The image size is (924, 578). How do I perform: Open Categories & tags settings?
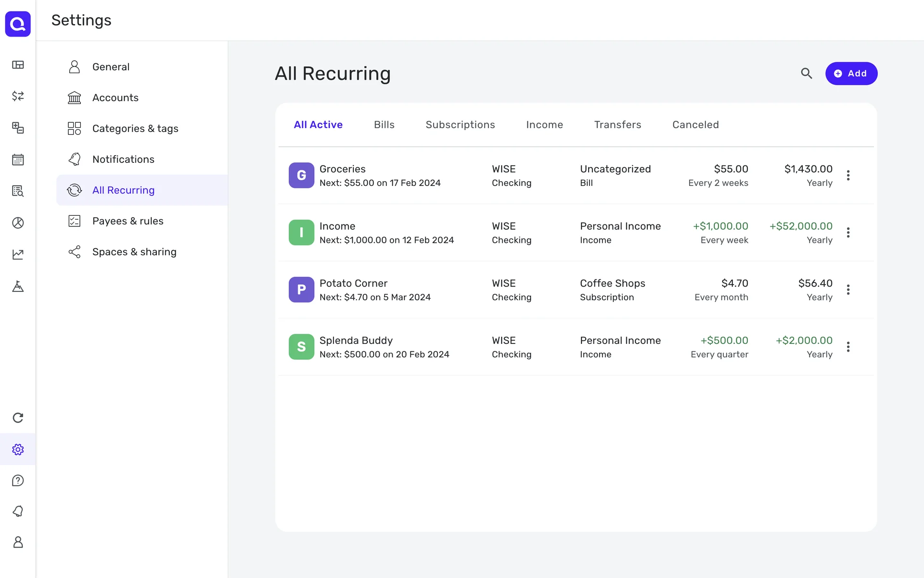click(x=135, y=129)
